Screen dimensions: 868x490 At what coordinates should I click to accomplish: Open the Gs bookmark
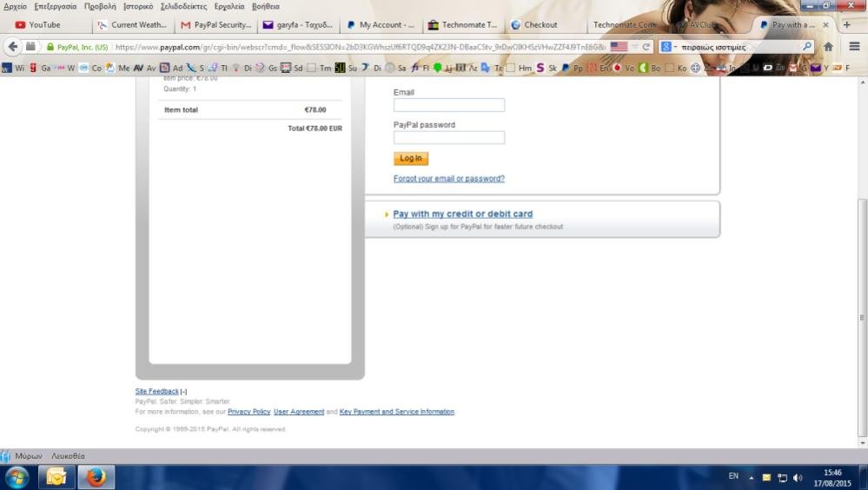(x=266, y=68)
